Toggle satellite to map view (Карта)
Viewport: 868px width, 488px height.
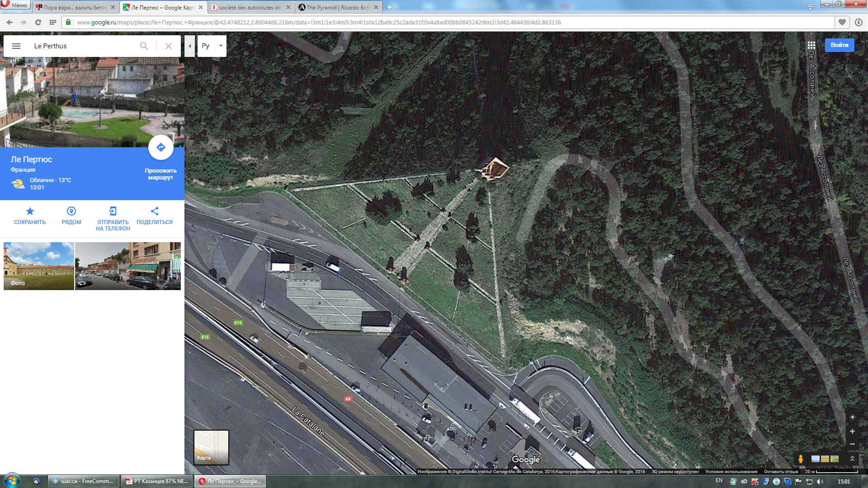[211, 447]
